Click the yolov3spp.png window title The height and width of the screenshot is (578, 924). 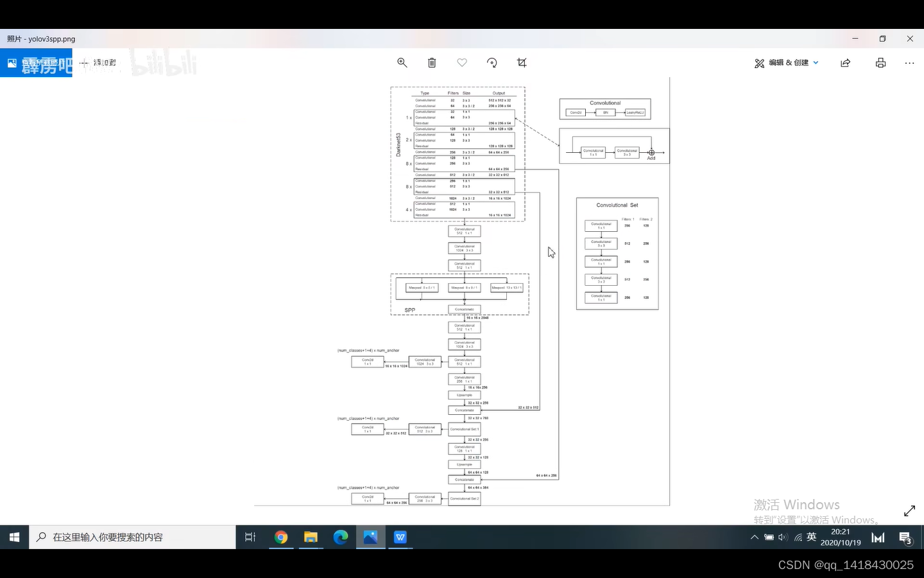click(x=41, y=39)
